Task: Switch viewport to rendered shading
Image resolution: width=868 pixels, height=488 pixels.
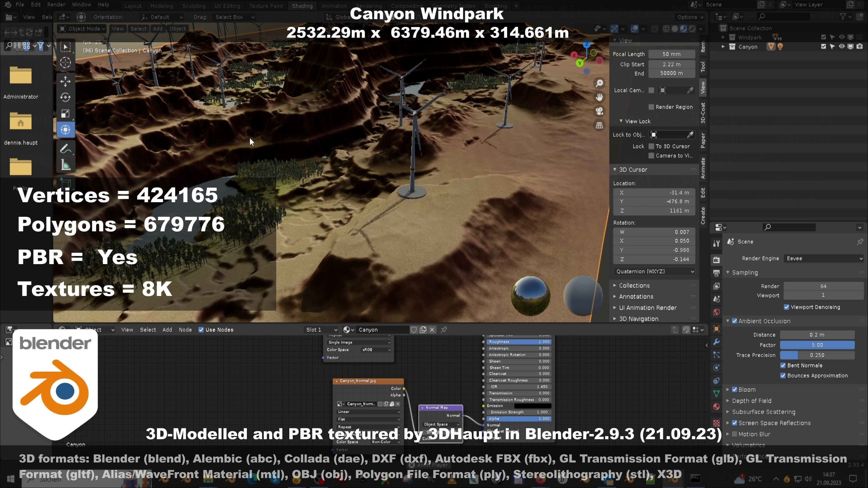Action: coord(692,29)
